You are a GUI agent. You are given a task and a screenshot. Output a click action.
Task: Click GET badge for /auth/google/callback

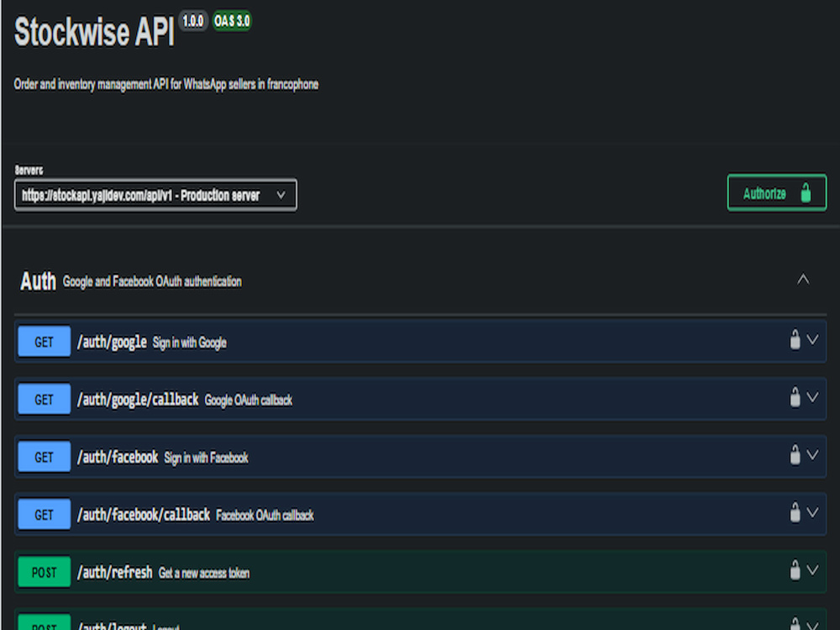pyautogui.click(x=44, y=399)
